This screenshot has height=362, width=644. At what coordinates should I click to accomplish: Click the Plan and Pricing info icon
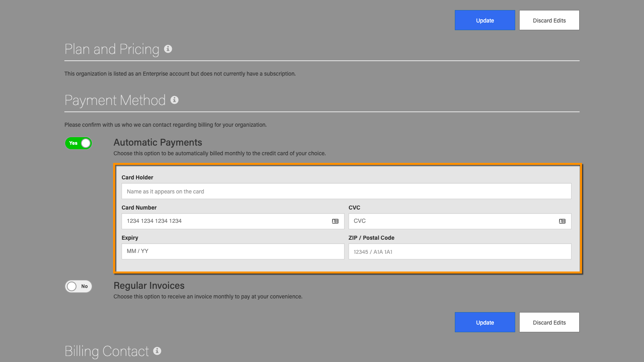click(168, 49)
